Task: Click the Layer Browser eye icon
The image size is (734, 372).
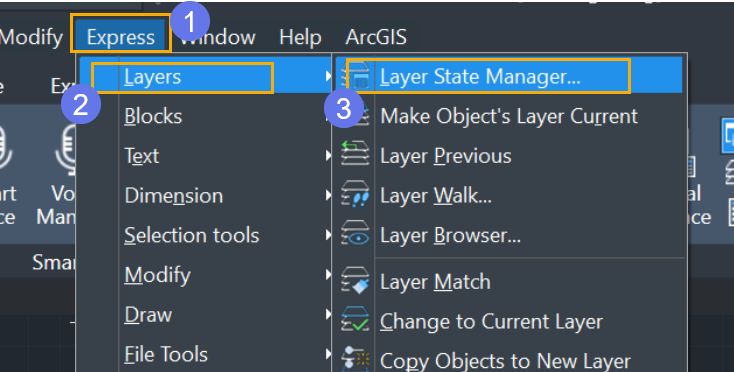Action: 355,233
